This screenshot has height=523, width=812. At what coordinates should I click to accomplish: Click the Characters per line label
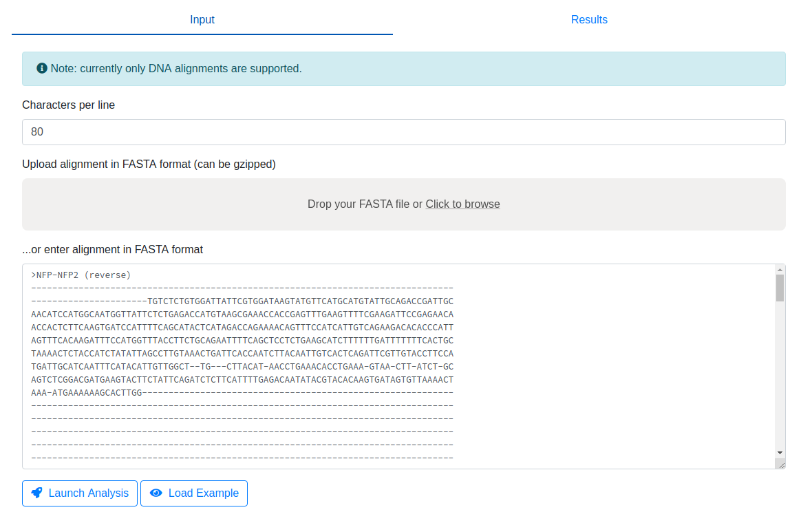coord(69,105)
